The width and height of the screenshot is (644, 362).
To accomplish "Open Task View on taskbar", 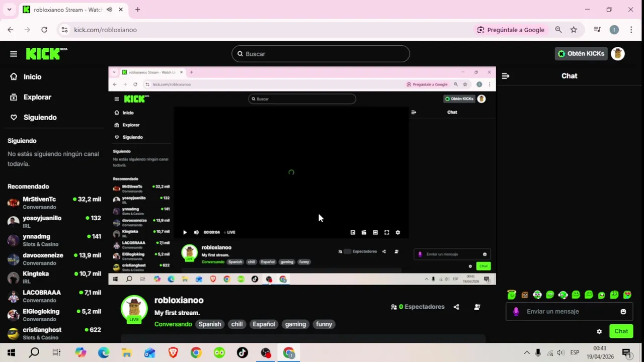I will [56, 353].
